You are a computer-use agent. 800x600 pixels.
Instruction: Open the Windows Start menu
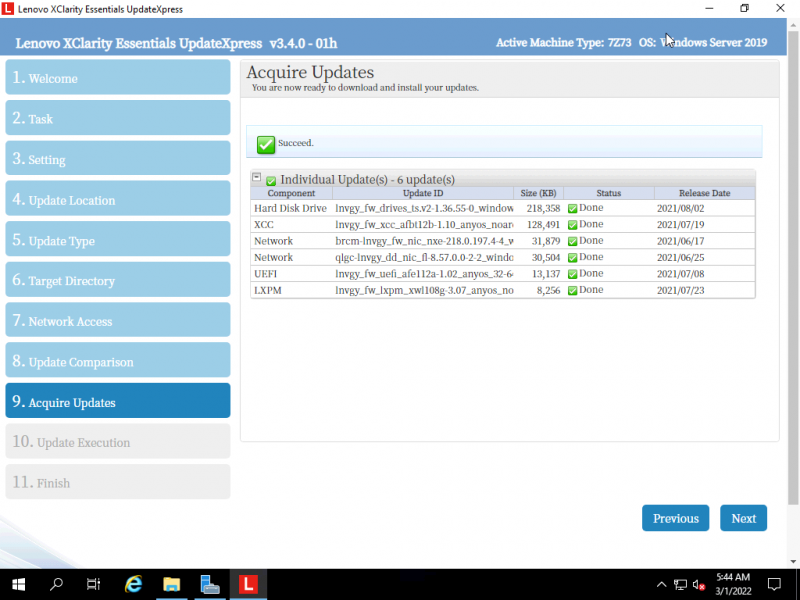[18, 584]
